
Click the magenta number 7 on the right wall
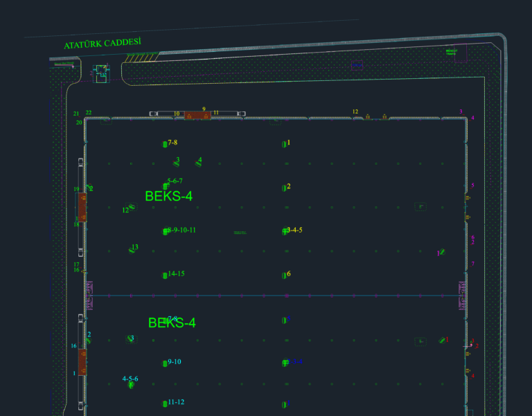pos(472,264)
